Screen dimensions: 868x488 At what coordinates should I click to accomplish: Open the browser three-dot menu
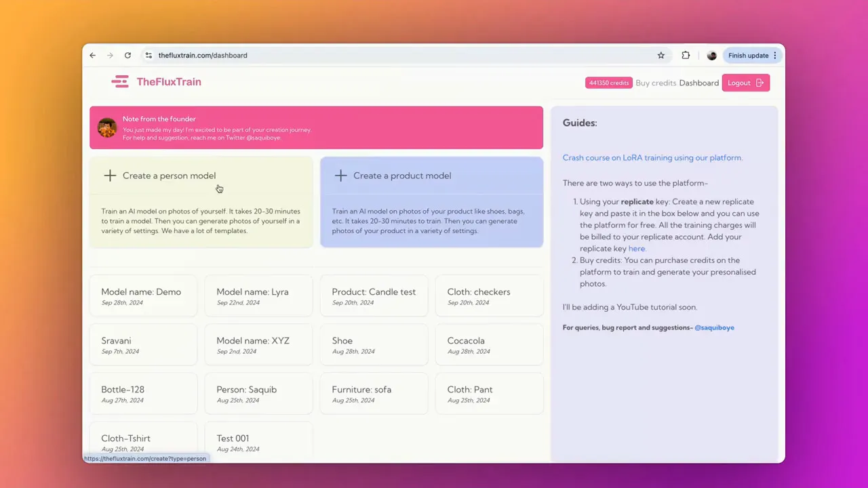[776, 55]
